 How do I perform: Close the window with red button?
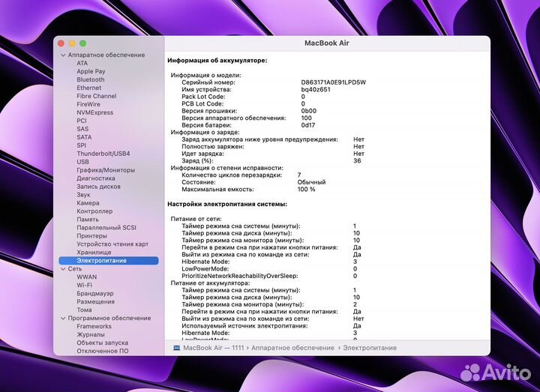61,43
